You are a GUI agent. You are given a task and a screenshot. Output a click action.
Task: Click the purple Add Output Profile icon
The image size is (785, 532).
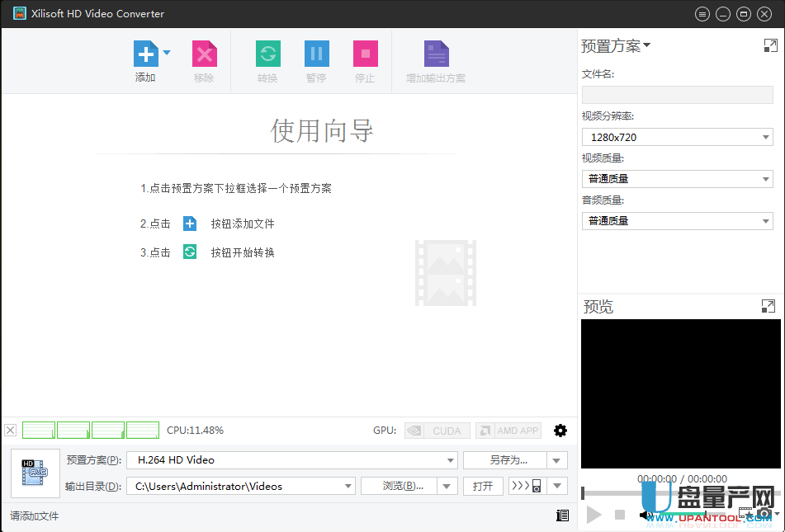[x=436, y=54]
